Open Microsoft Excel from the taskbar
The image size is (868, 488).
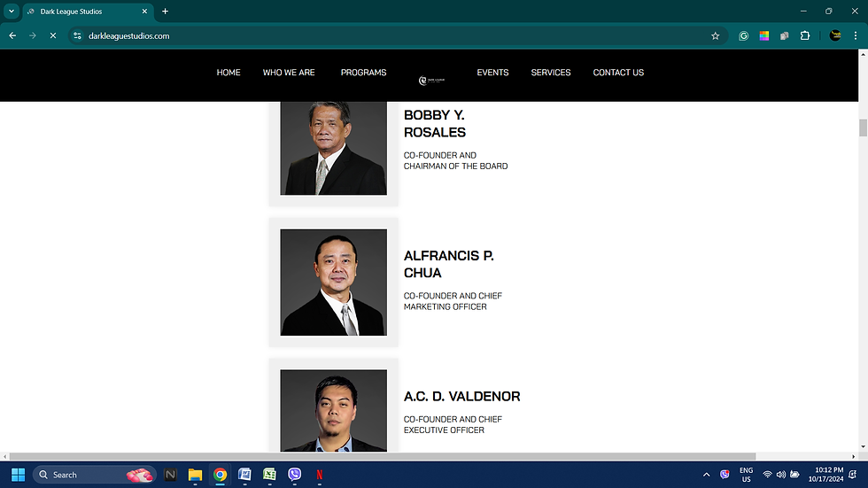269,475
